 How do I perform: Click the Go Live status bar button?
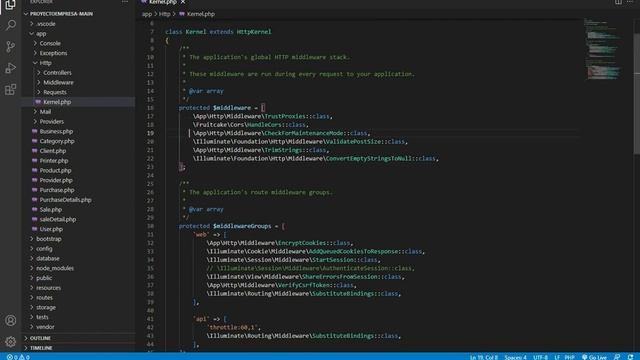pyautogui.click(x=594, y=357)
